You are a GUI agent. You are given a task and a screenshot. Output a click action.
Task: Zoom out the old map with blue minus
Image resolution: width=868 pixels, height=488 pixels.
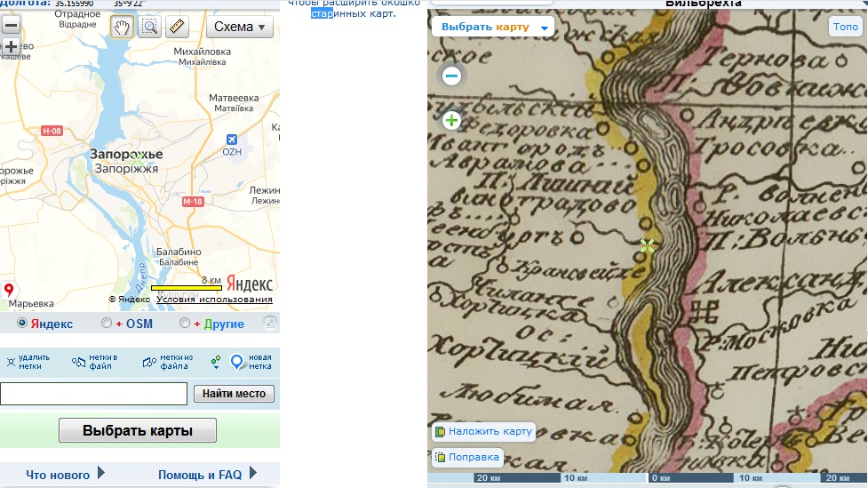pos(451,76)
